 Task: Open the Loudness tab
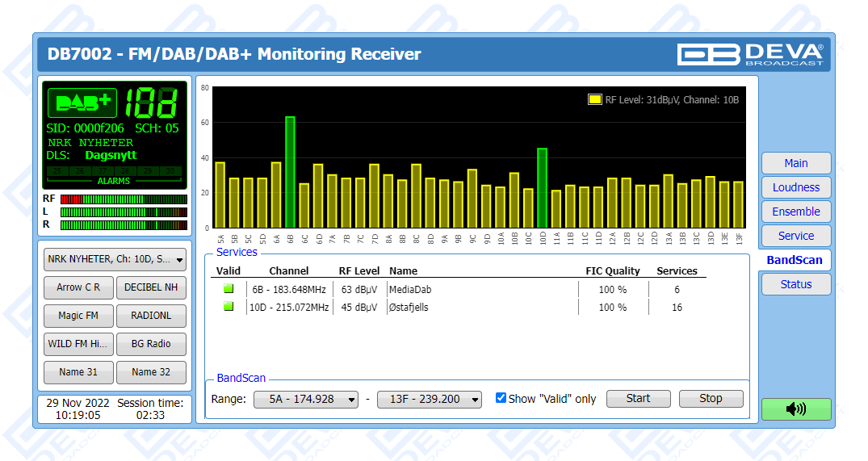[x=795, y=187]
